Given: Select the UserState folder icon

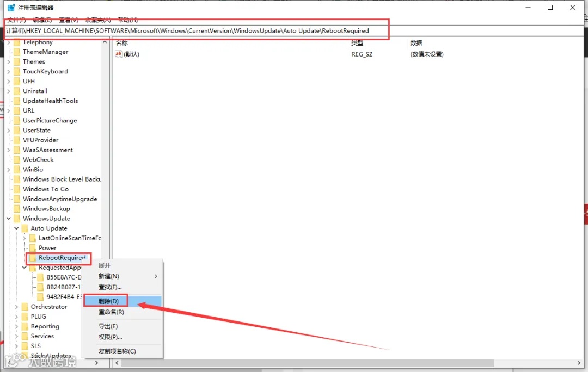Looking at the screenshot, I should [x=16, y=130].
